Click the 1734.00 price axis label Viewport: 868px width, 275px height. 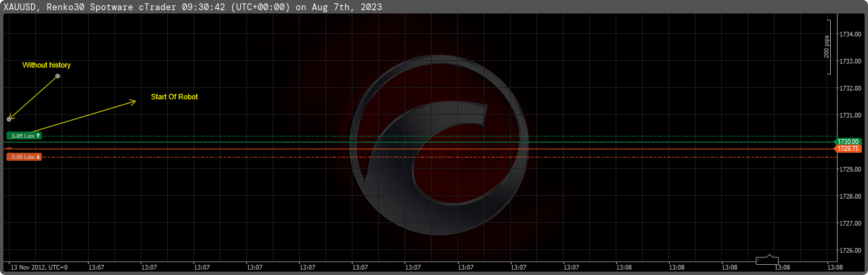pyautogui.click(x=849, y=34)
